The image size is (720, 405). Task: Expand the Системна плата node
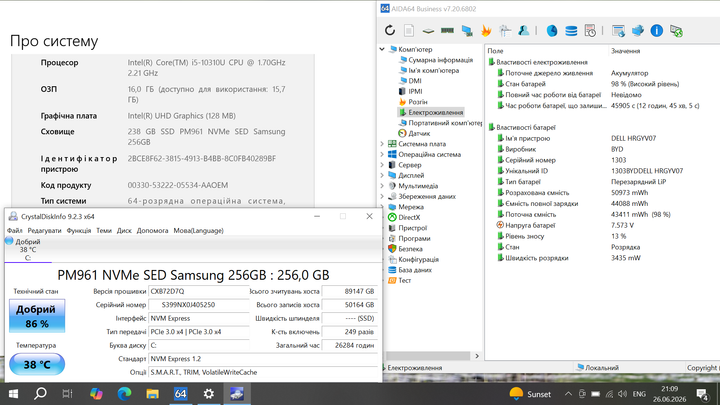[382, 144]
